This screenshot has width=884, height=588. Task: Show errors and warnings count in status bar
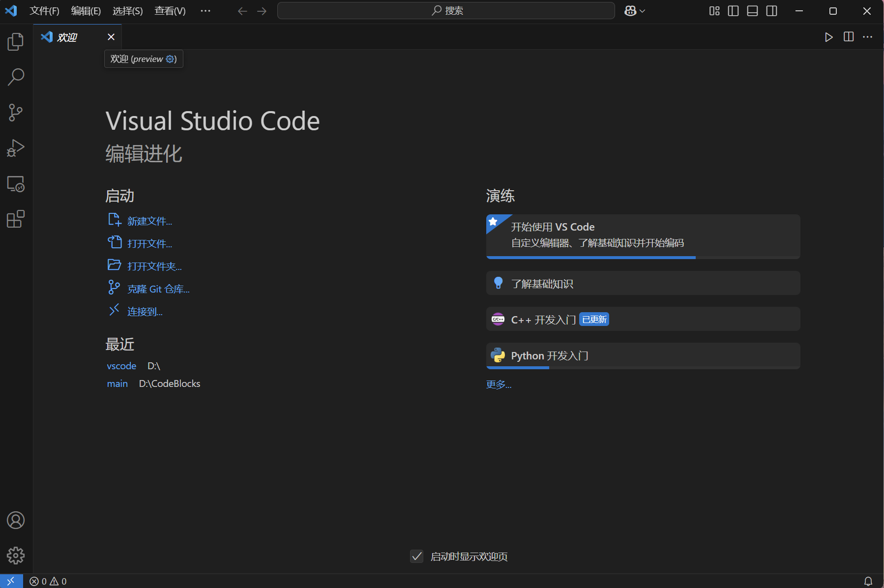pyautogui.click(x=48, y=581)
